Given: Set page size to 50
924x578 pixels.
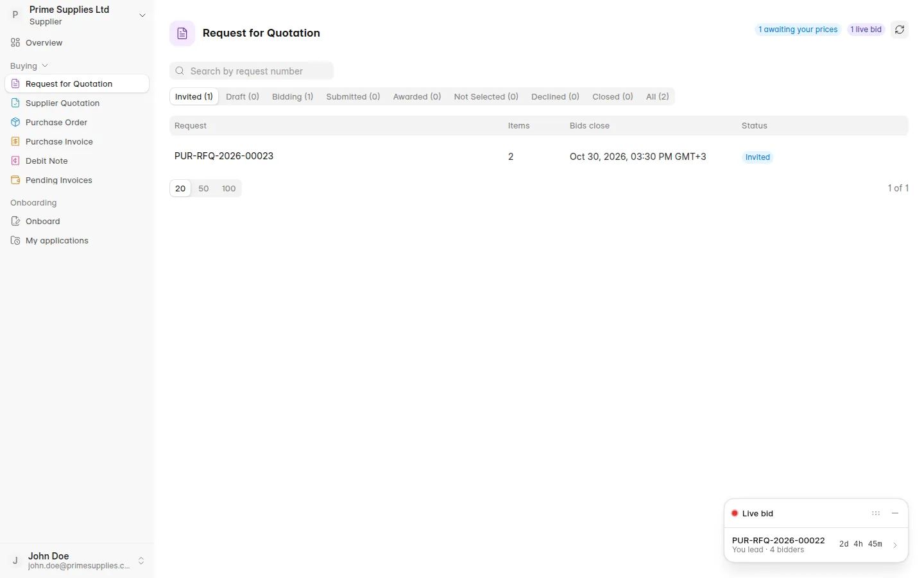Looking at the screenshot, I should (x=203, y=188).
